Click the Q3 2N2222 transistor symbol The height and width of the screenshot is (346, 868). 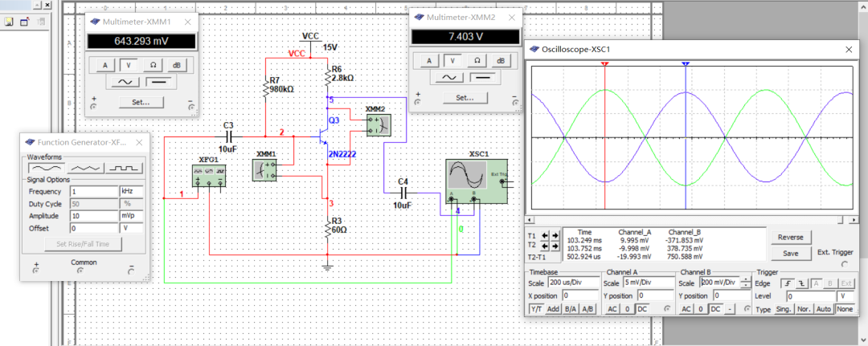tap(325, 135)
